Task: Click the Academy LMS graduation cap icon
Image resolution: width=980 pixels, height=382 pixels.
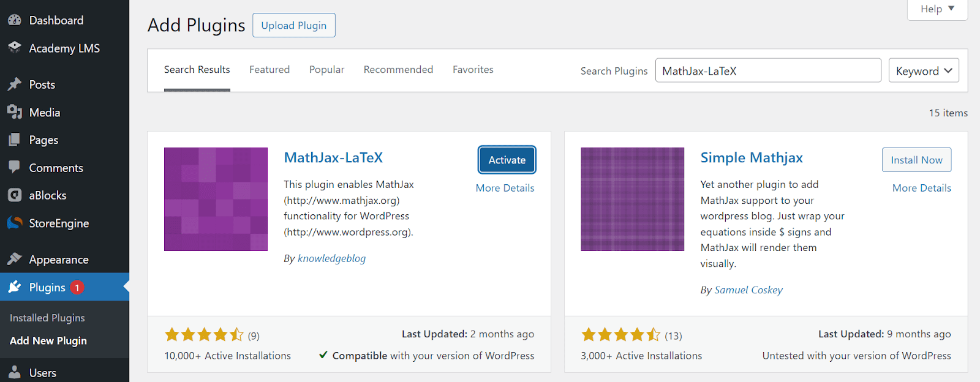Action: click(x=15, y=48)
